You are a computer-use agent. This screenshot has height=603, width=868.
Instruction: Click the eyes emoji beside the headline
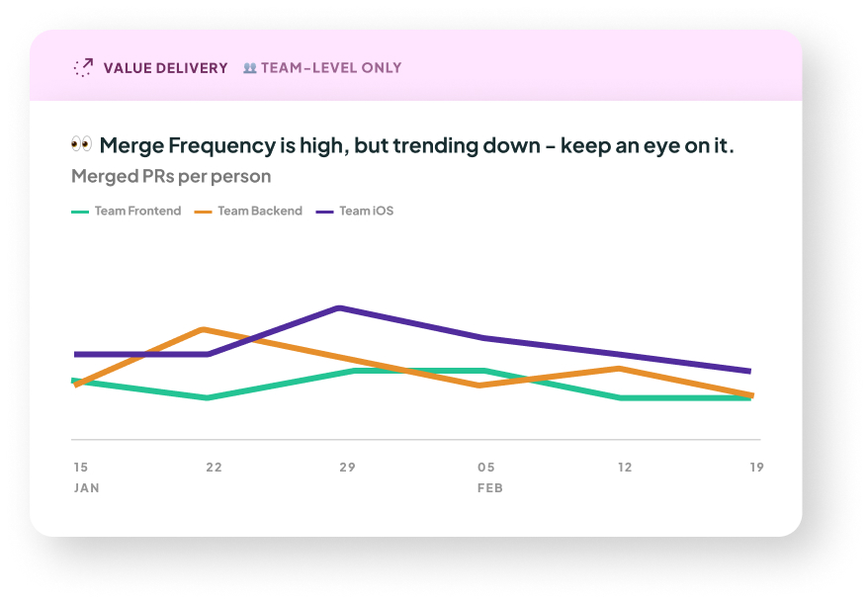click(81, 145)
